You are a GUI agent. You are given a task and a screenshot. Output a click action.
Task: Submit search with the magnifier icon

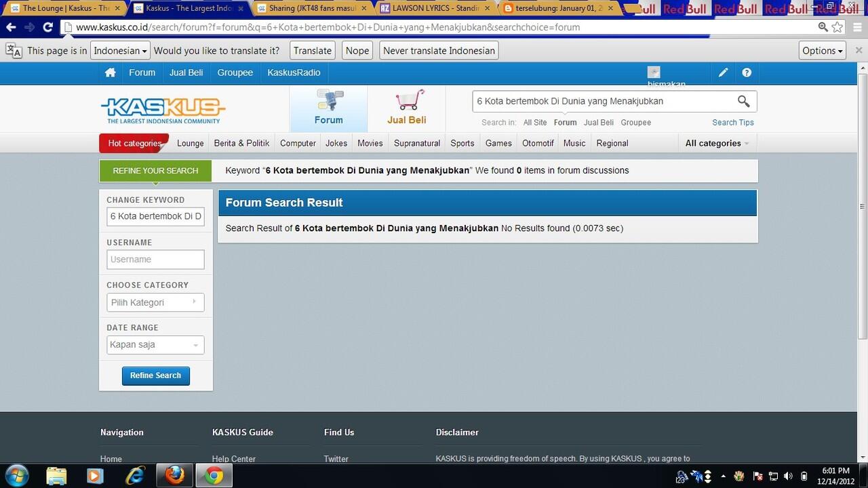pyautogui.click(x=743, y=101)
